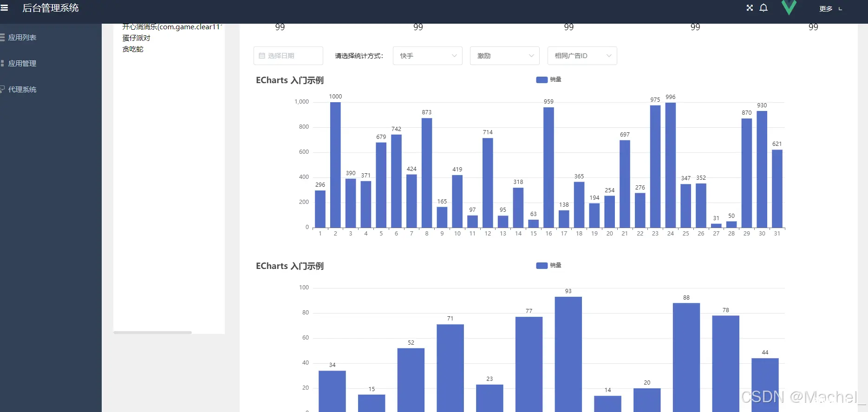Click the bar labeled 34 in second chart
Viewport: 868px width, 412px height.
pos(332,392)
